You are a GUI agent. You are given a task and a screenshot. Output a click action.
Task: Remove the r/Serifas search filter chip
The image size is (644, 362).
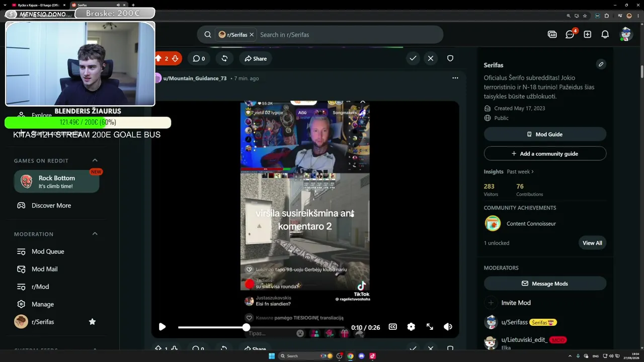coord(252,35)
